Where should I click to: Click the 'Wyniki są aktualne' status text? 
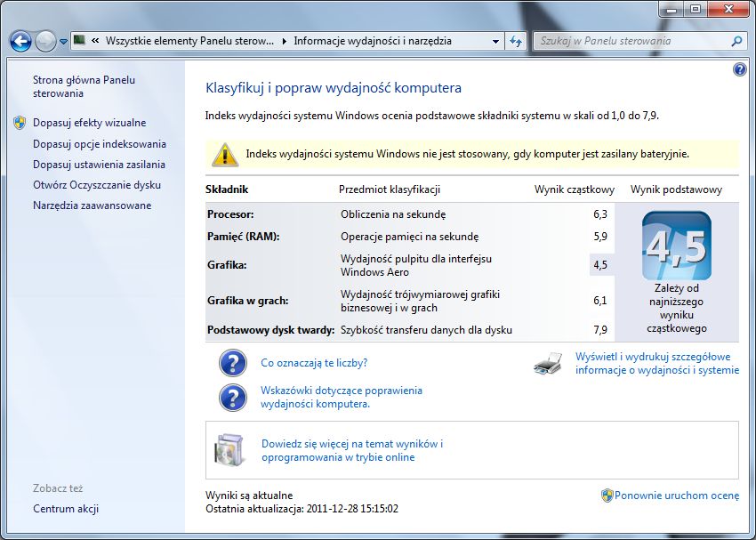(x=249, y=496)
